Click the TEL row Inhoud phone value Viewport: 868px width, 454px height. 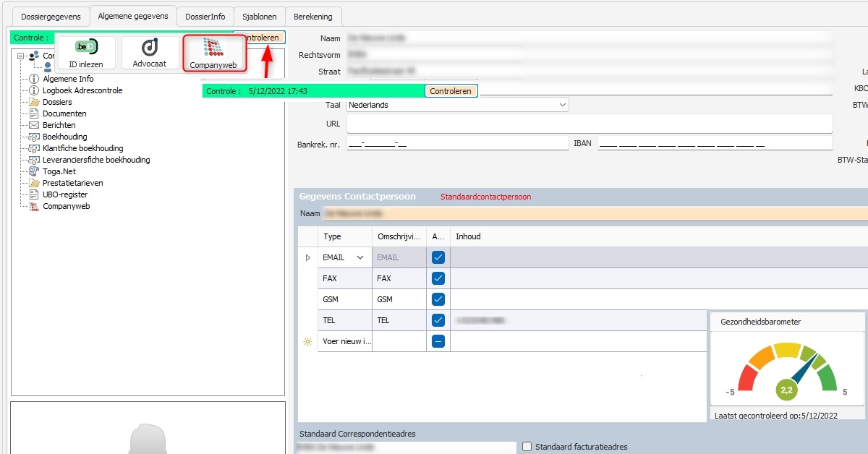coord(480,320)
